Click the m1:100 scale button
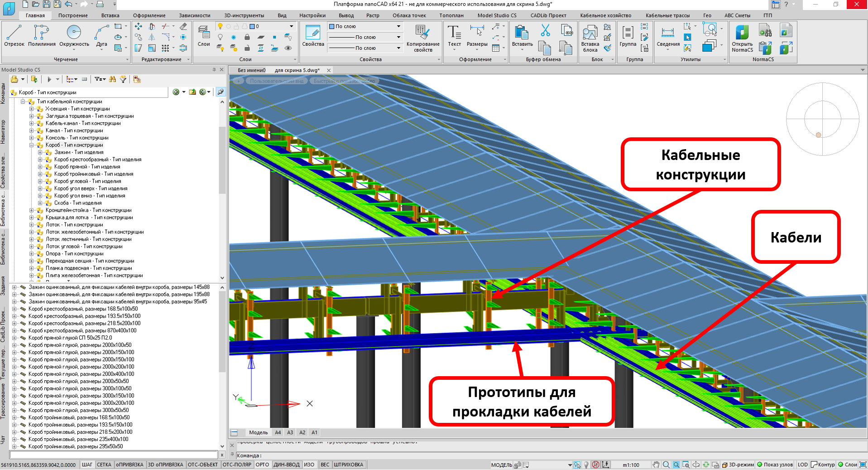The width and height of the screenshot is (868, 470). click(631, 465)
